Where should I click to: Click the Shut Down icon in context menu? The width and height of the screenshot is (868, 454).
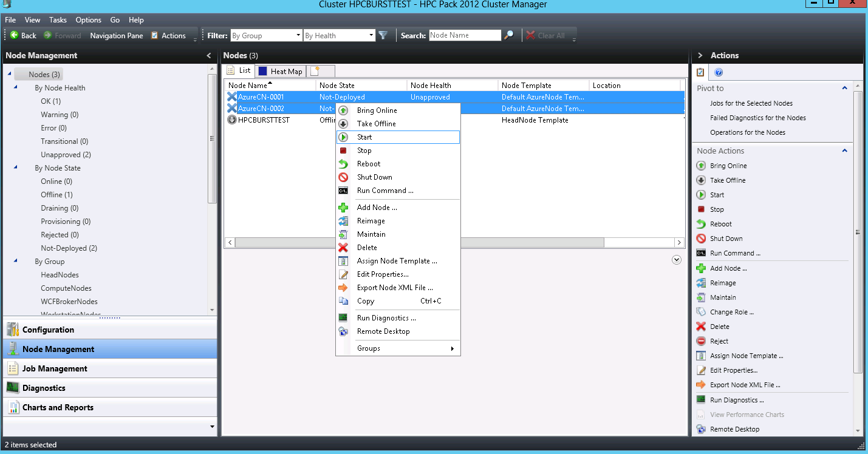pos(343,177)
